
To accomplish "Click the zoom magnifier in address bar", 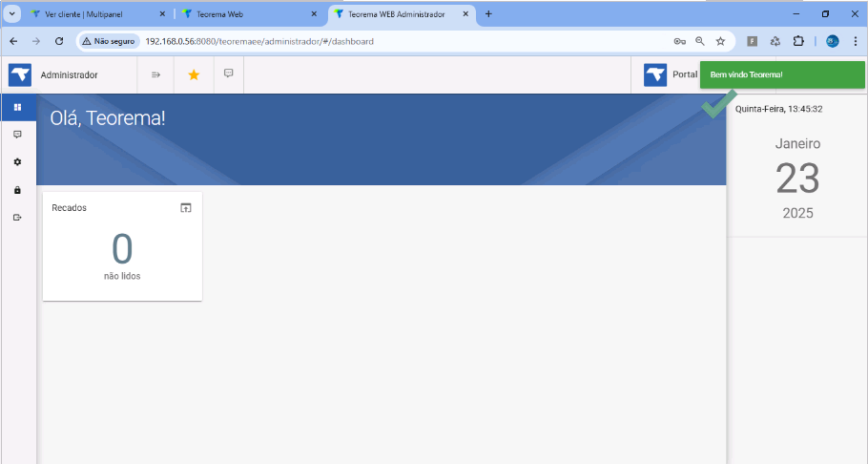I will 700,41.
